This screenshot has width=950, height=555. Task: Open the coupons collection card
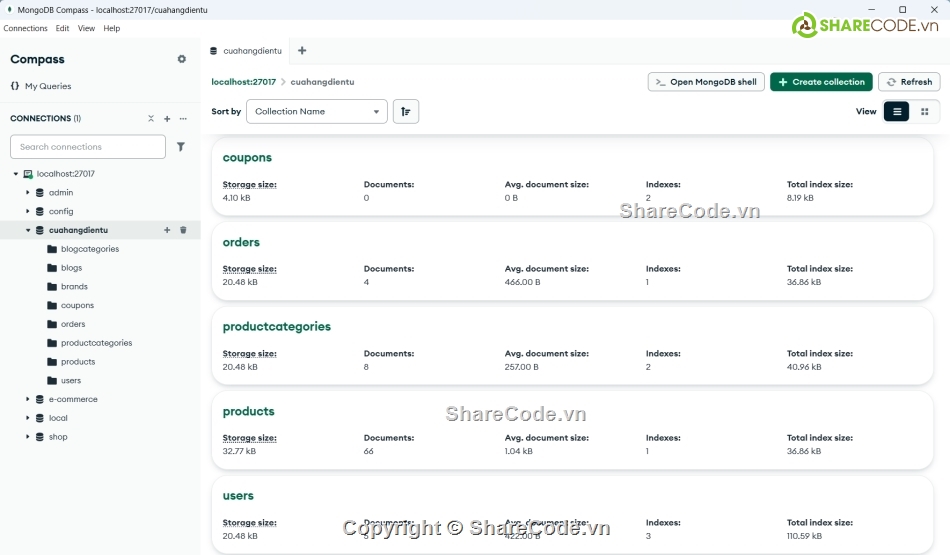pos(572,177)
